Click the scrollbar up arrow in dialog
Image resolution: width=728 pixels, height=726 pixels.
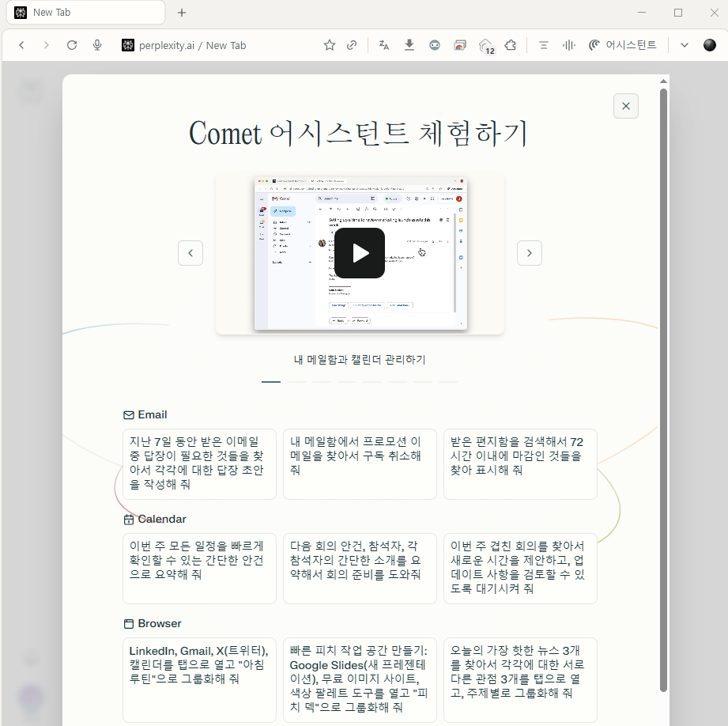click(x=663, y=81)
